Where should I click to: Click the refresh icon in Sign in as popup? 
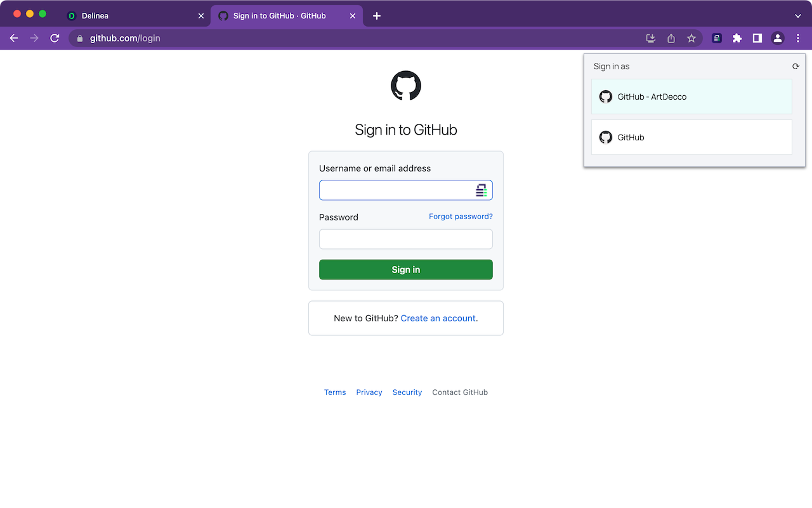point(796,66)
